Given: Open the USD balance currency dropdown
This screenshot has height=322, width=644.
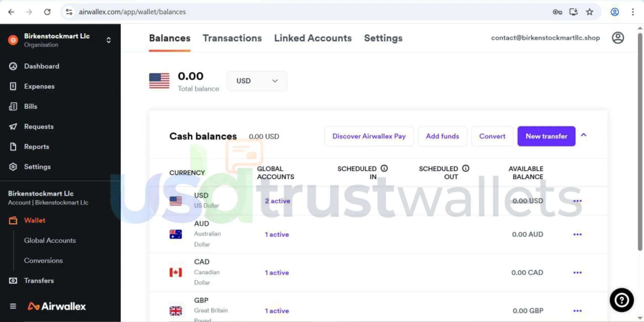Looking at the screenshot, I should click(257, 81).
